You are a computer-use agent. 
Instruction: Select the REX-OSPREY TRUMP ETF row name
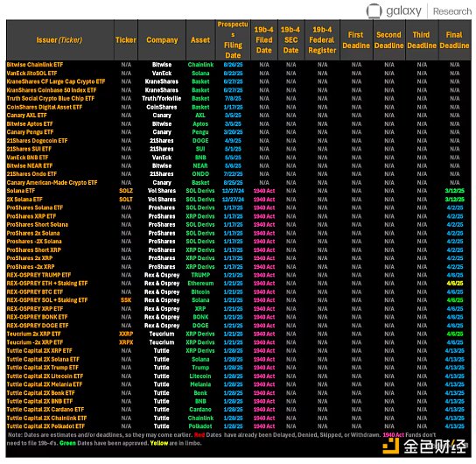[x=38, y=275]
